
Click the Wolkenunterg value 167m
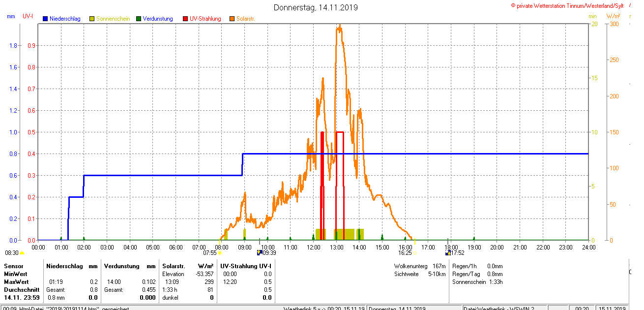coord(439,266)
